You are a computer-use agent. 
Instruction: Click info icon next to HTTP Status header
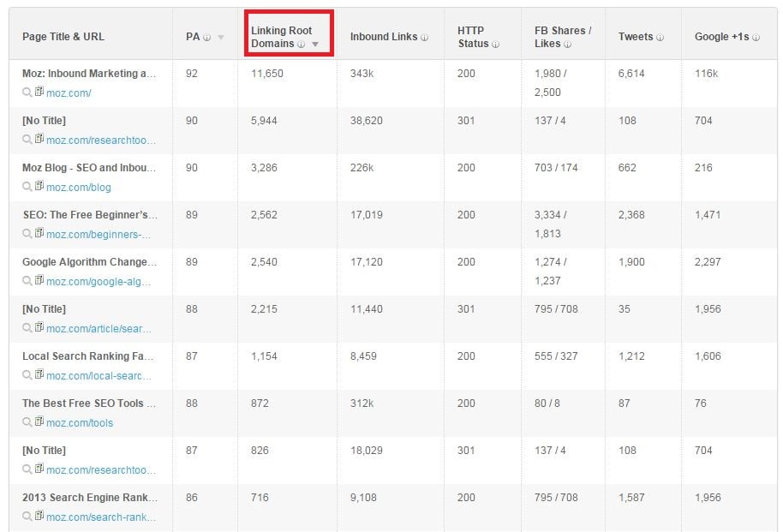point(495,44)
